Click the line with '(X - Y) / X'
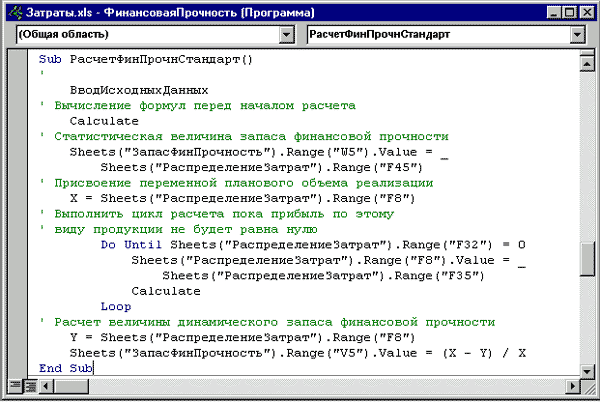 coord(298,353)
